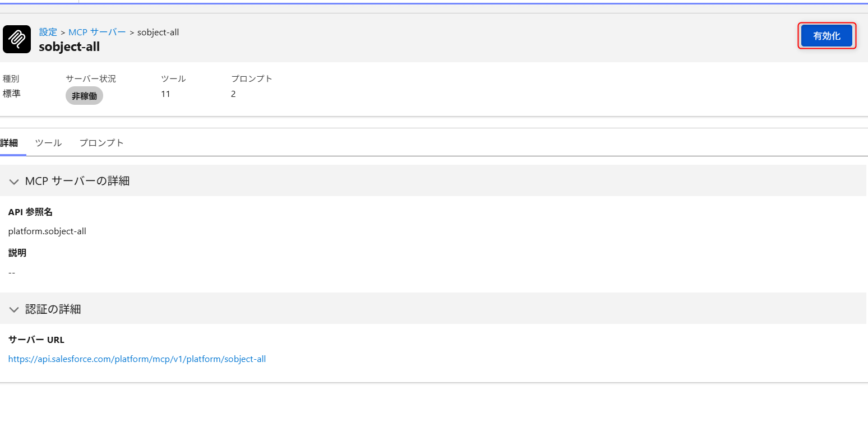Viewport: 868px width, 427px height.
Task: Click the 非稼働 server status badge
Action: point(84,96)
